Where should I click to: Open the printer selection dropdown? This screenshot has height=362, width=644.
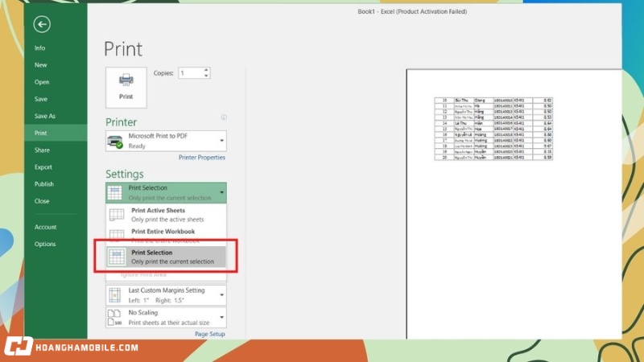221,142
